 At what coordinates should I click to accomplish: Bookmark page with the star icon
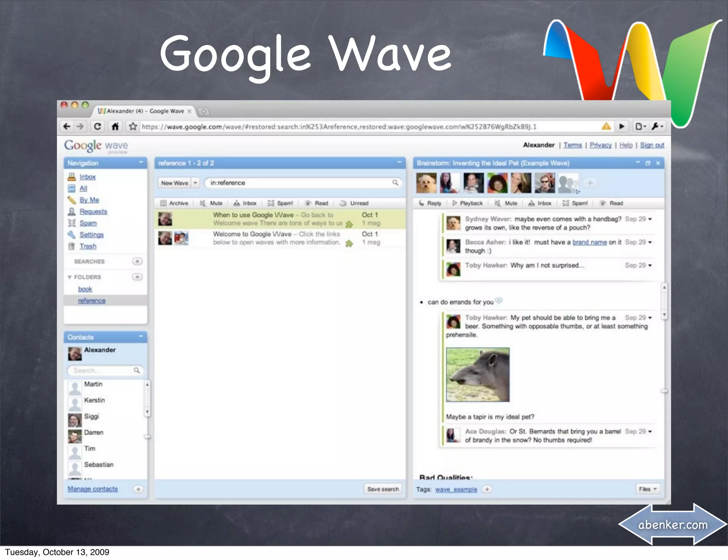tap(133, 126)
